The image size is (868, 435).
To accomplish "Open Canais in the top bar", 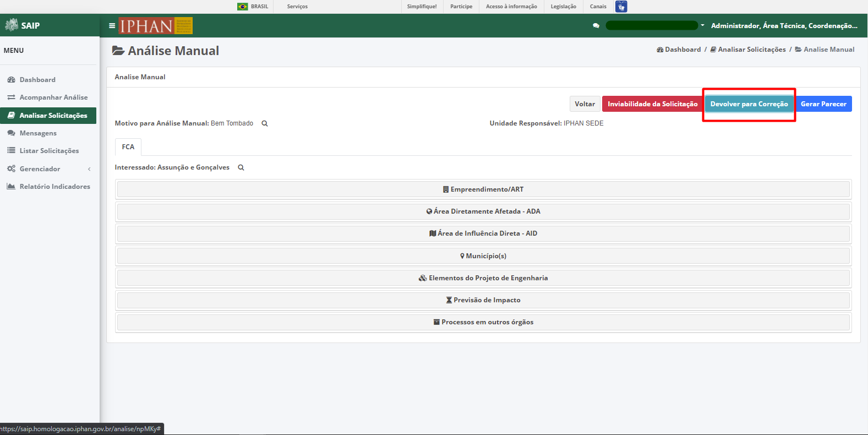I will point(598,7).
